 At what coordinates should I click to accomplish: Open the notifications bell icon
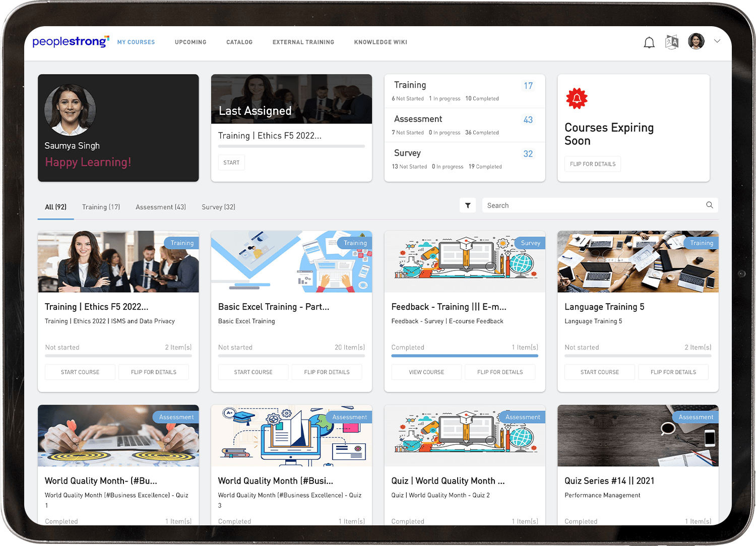coord(649,43)
